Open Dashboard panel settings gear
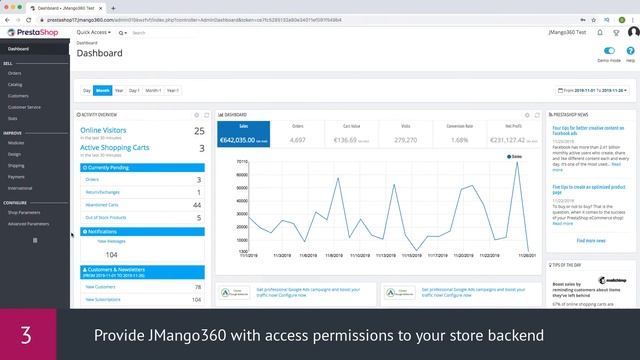The width and height of the screenshot is (640, 360). point(527,115)
